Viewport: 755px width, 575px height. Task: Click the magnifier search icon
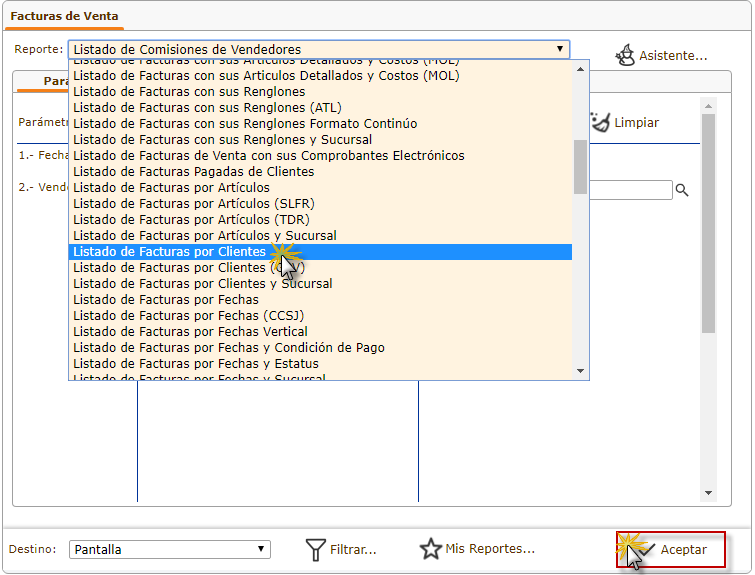coord(681,190)
